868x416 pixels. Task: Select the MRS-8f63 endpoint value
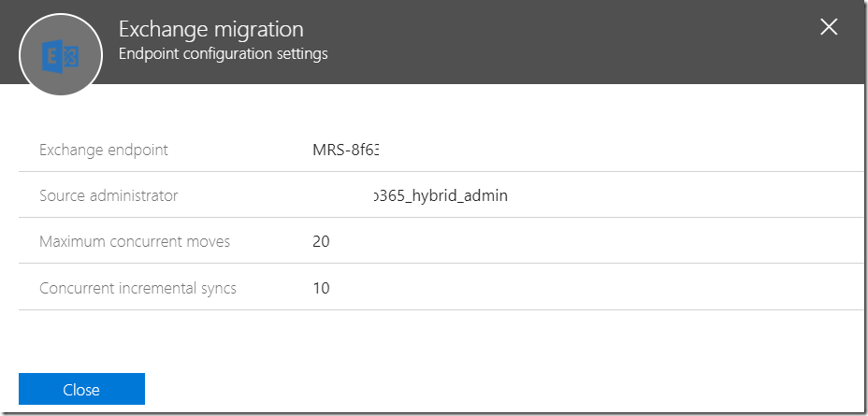pyautogui.click(x=348, y=150)
